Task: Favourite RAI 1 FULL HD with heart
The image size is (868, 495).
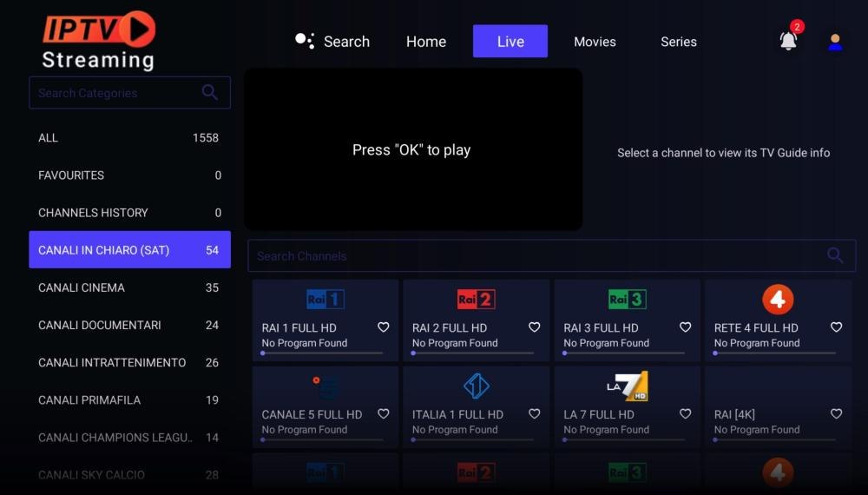Action: coord(384,327)
